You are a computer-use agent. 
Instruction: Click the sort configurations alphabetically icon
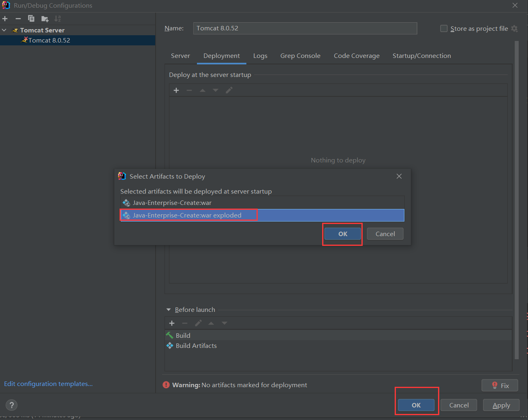pyautogui.click(x=58, y=19)
